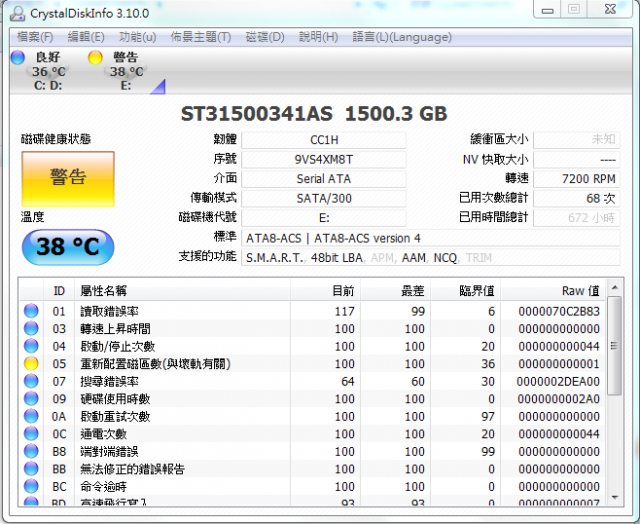Click the status icon for B8 端對端錯誤
640x524 pixels.
31,451
